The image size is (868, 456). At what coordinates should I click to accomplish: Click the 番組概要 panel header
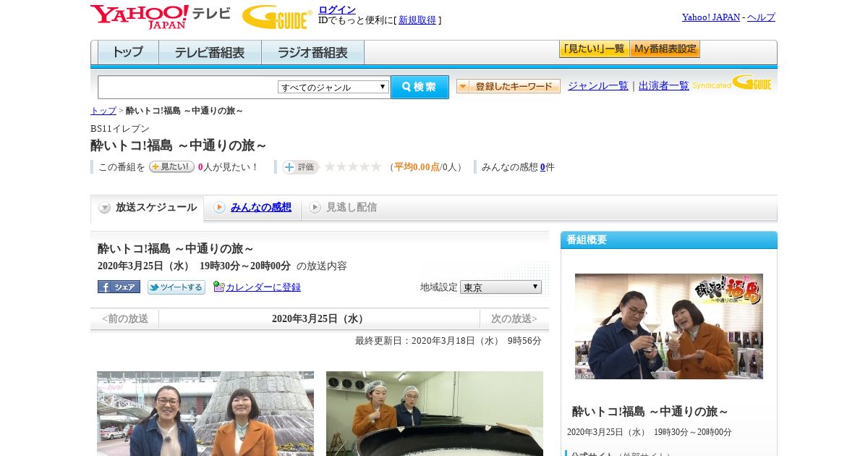pos(669,240)
